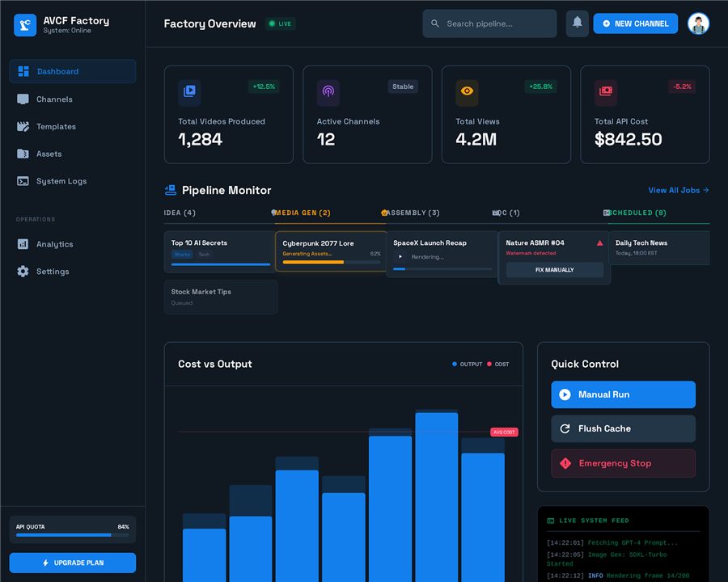Click the UPGRADE PLAN button
Image resolution: width=728 pixels, height=582 pixels.
(x=73, y=563)
